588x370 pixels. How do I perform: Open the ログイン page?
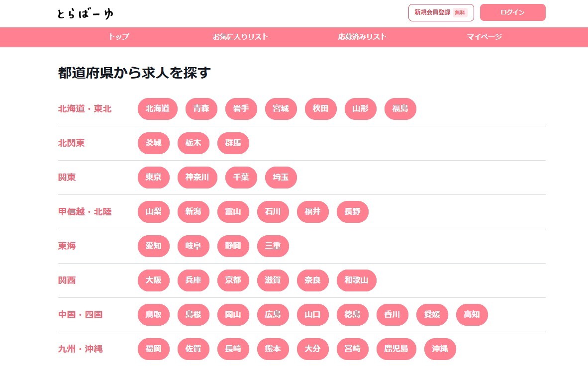(x=512, y=12)
